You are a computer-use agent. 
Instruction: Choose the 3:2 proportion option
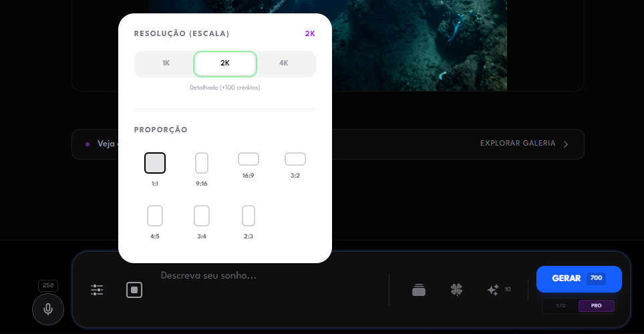tap(295, 159)
